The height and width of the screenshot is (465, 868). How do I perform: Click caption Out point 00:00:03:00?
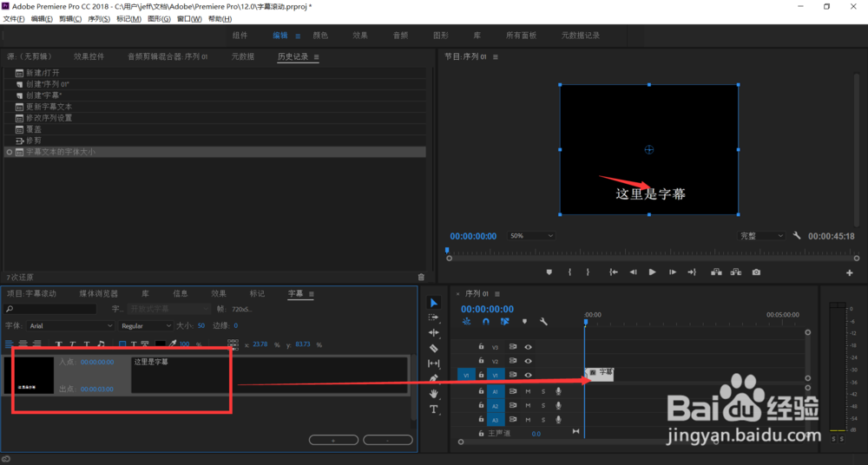coord(97,390)
